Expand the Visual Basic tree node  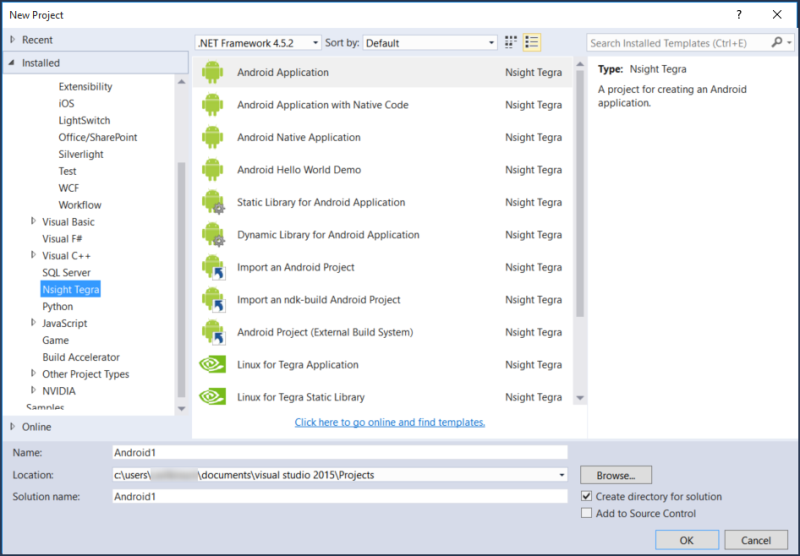[x=33, y=221]
